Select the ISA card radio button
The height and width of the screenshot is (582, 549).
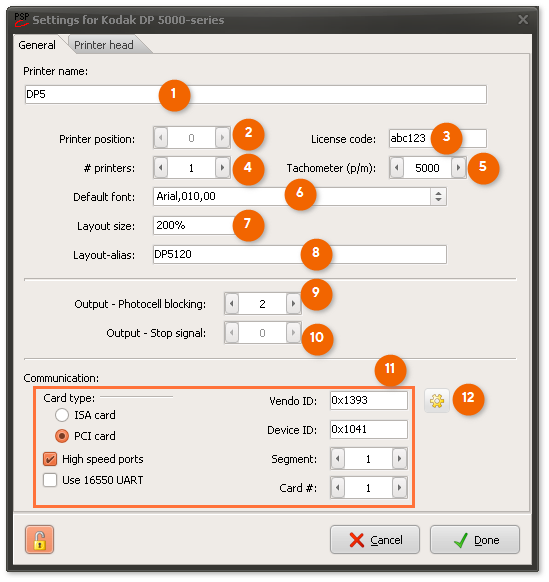coord(62,415)
